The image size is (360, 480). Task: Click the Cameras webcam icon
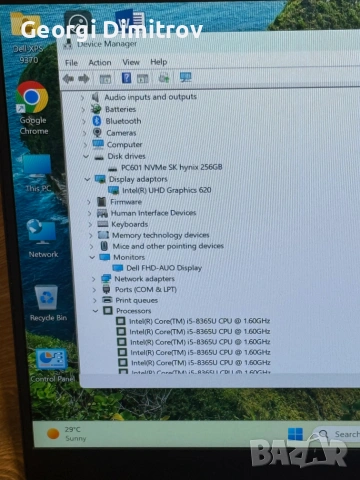click(97, 133)
